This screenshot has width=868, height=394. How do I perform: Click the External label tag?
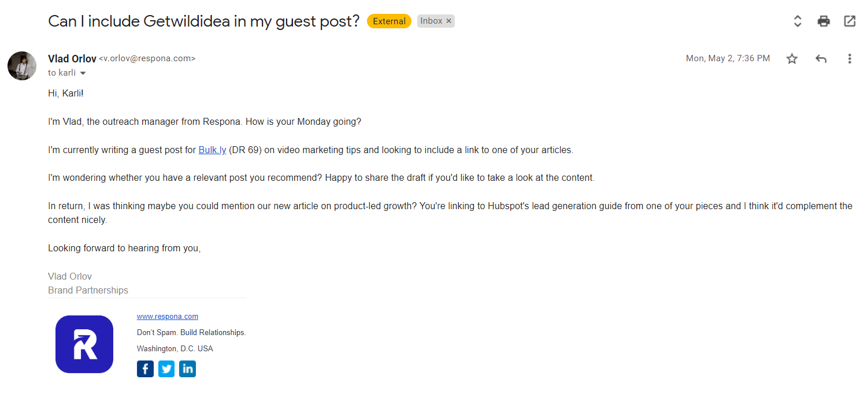click(x=389, y=21)
